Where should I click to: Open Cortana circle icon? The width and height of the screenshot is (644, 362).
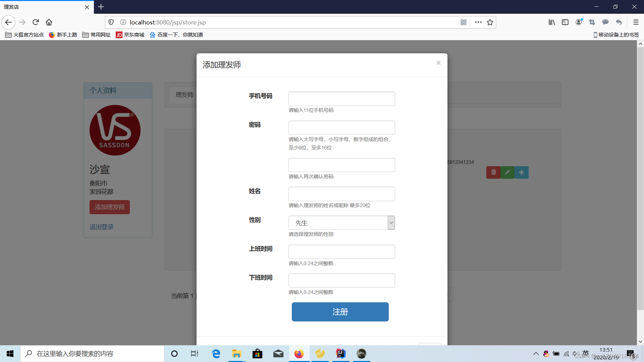click(174, 354)
